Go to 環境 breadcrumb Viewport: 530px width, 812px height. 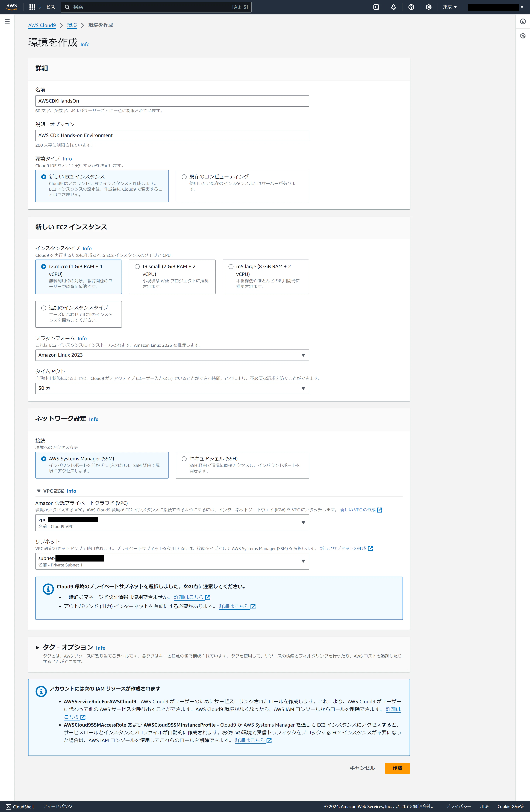pos(72,25)
